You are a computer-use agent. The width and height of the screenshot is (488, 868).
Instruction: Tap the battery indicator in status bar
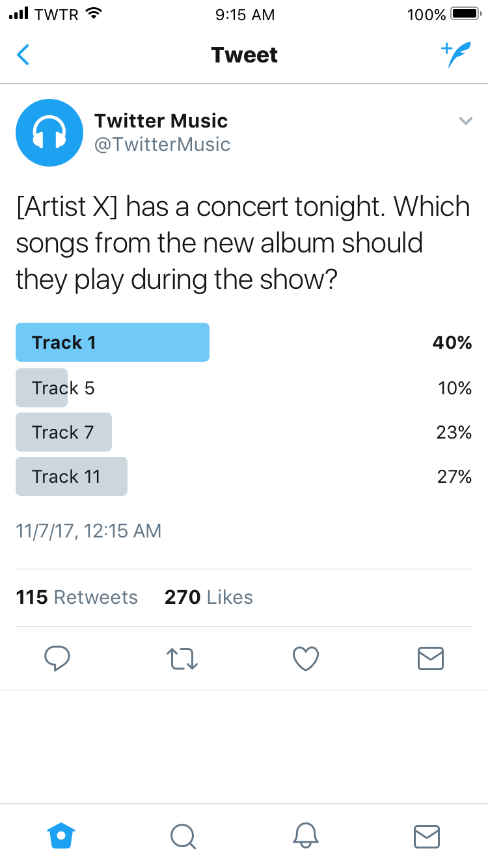[465, 14]
